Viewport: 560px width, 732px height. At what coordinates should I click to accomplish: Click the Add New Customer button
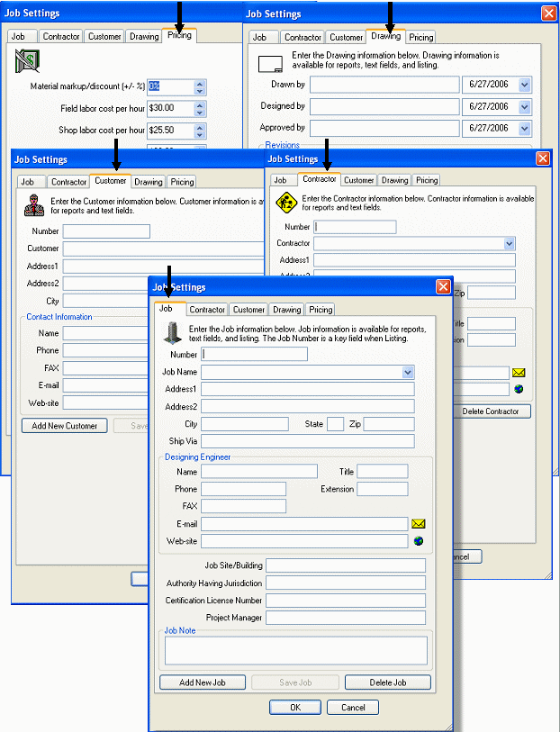tap(64, 425)
